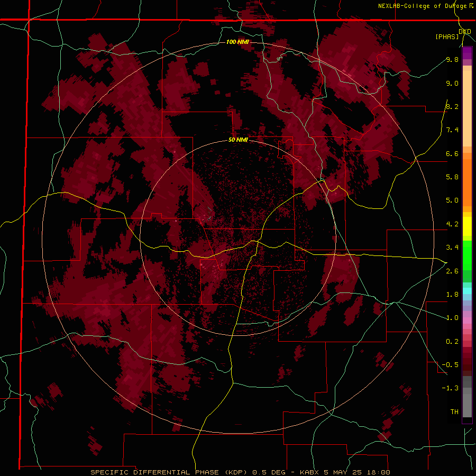Pick the 5.8 scale label
The image size is (476, 476).
452,177
